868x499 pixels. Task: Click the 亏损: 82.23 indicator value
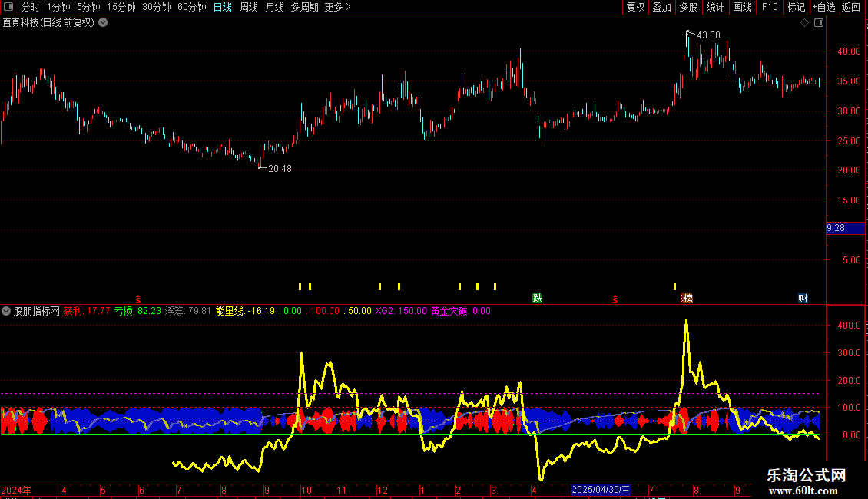(137, 311)
